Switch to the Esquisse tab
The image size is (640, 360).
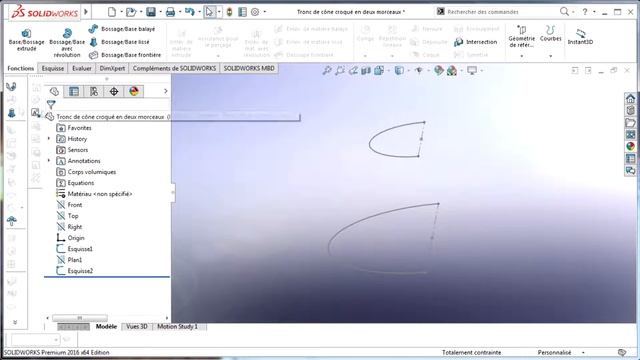[x=53, y=68]
